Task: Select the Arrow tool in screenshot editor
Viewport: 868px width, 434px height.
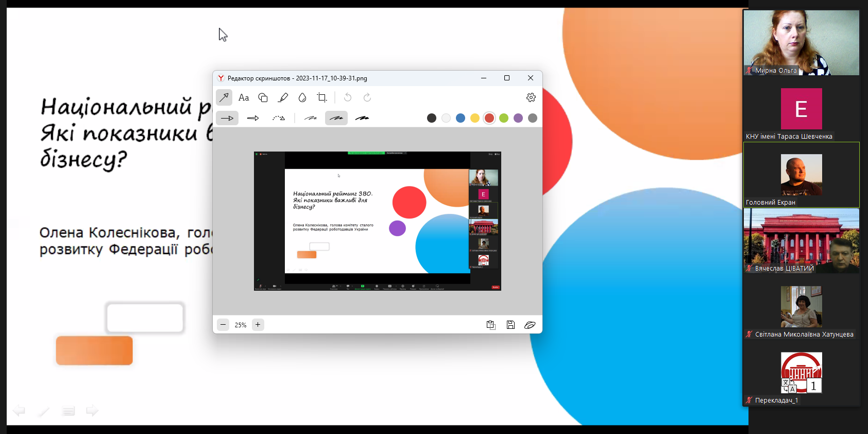Action: pos(224,97)
